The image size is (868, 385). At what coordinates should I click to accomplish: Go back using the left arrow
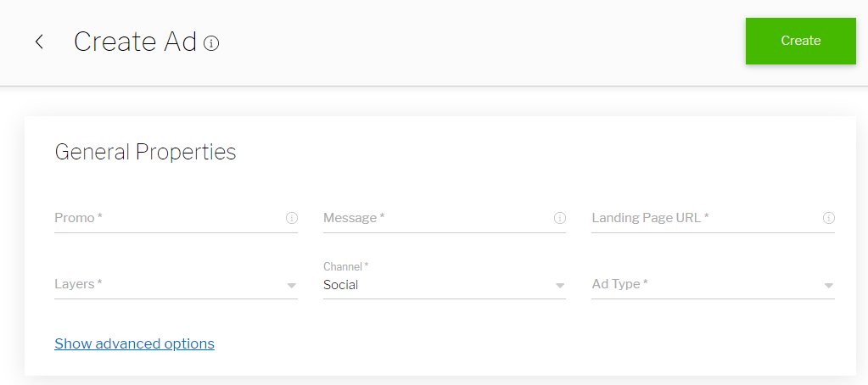(x=39, y=42)
